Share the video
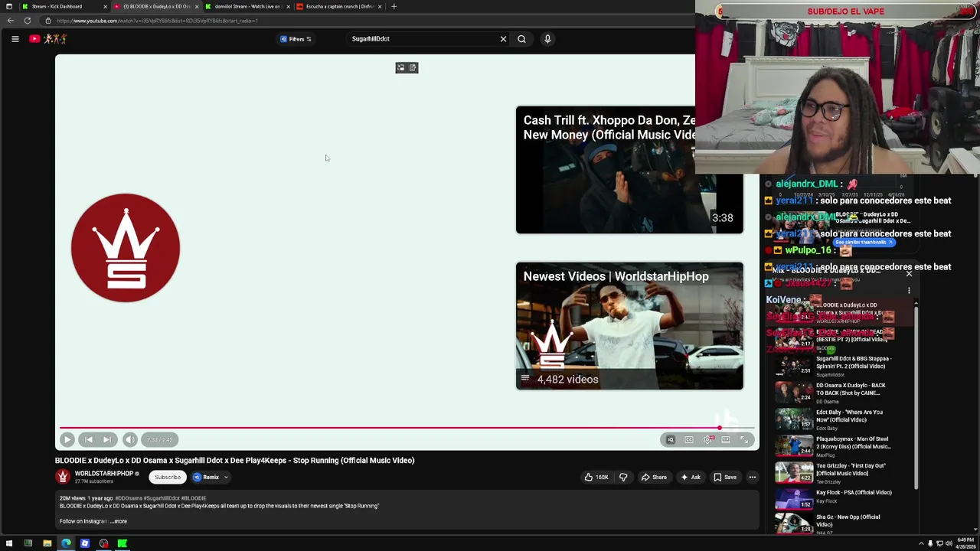Image resolution: width=980 pixels, height=551 pixels. pos(654,477)
